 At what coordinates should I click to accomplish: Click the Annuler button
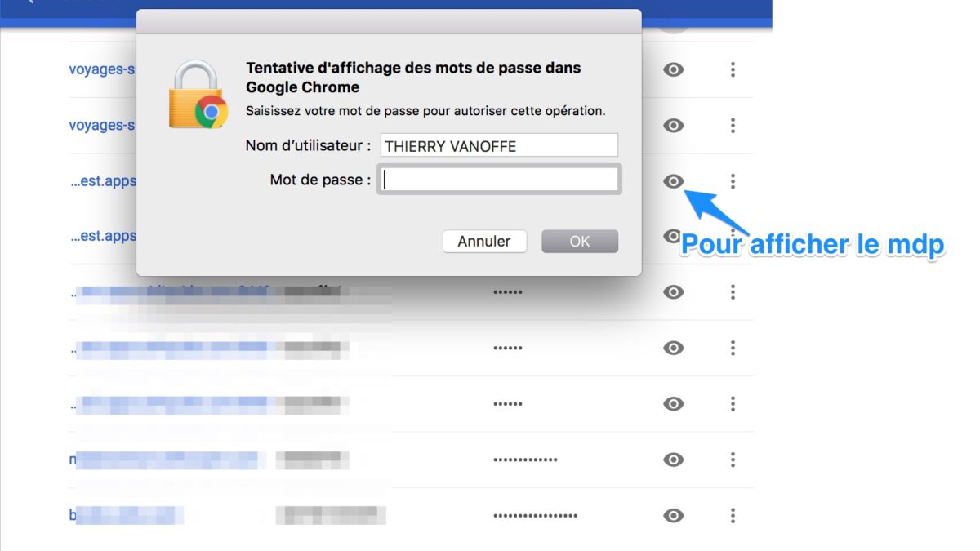tap(484, 241)
